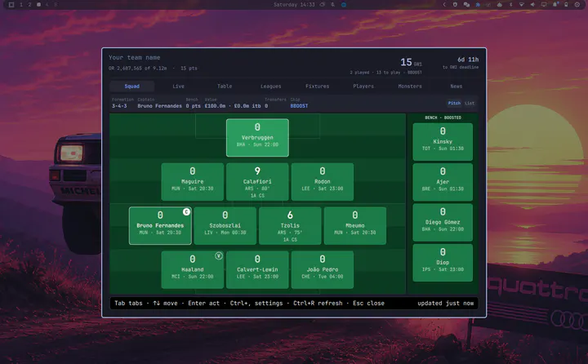Click the captain C badge on Bruno Fernandes
Image resolution: width=588 pixels, height=364 pixels.
[186, 212]
